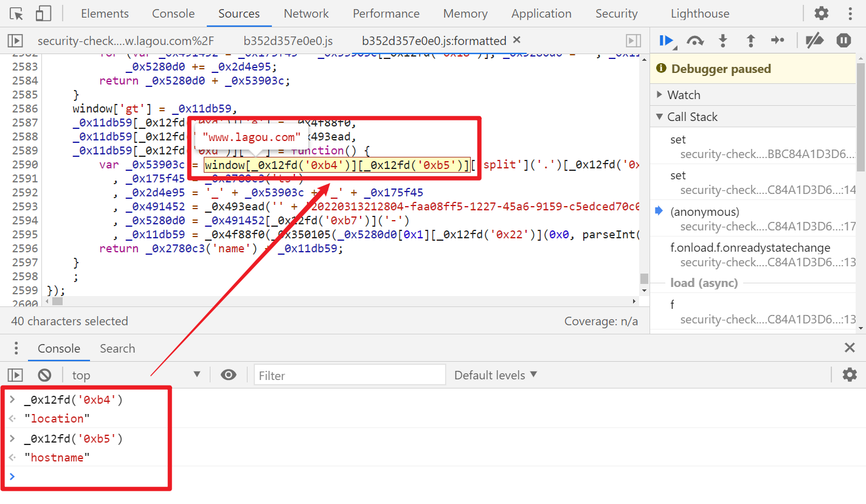This screenshot has width=866, height=504.
Task: Show the navigator pane in Sources
Action: [x=15, y=41]
